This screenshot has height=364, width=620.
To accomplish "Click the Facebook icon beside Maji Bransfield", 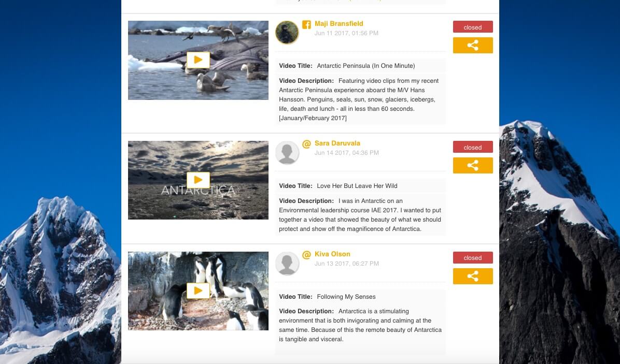I will click(306, 23).
